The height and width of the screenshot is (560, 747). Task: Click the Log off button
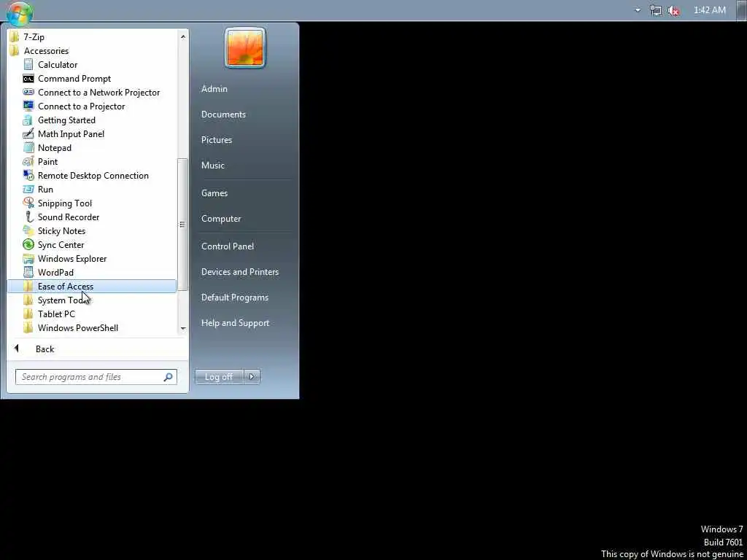point(219,377)
